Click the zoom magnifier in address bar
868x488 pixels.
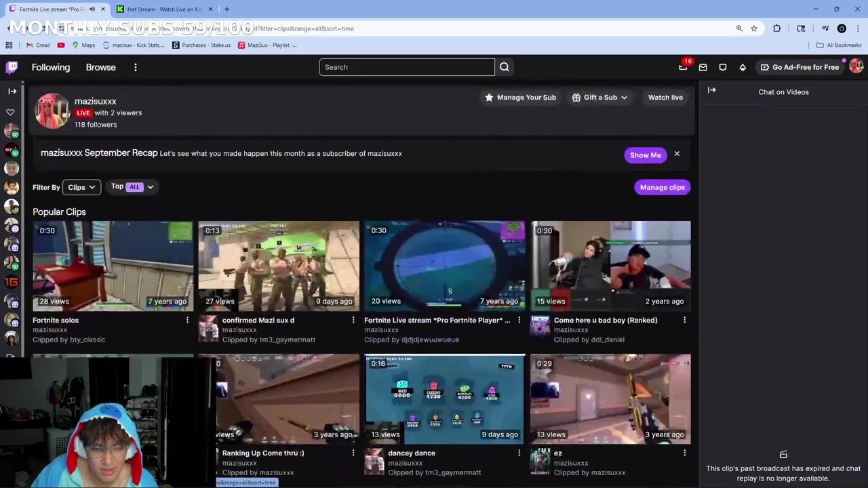pos(739,28)
